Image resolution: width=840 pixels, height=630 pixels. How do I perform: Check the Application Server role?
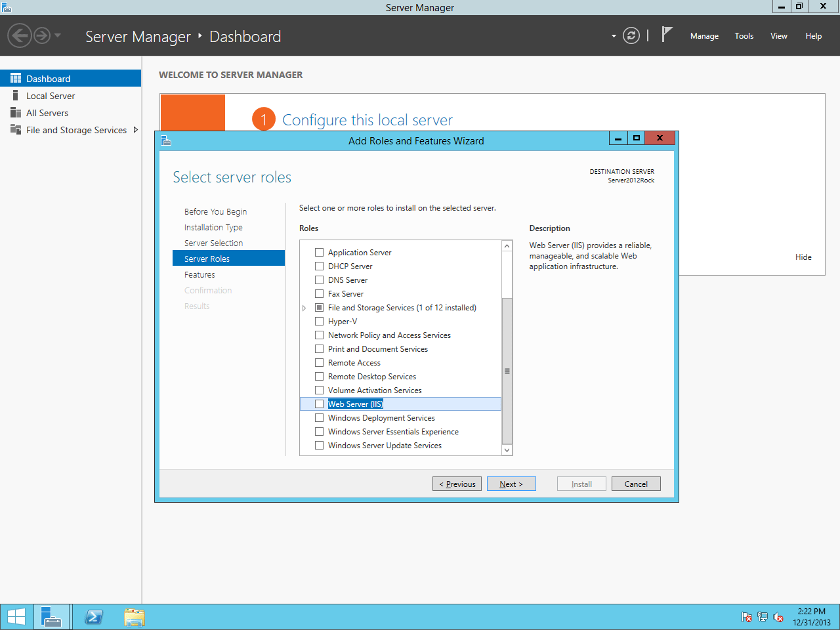coord(320,252)
